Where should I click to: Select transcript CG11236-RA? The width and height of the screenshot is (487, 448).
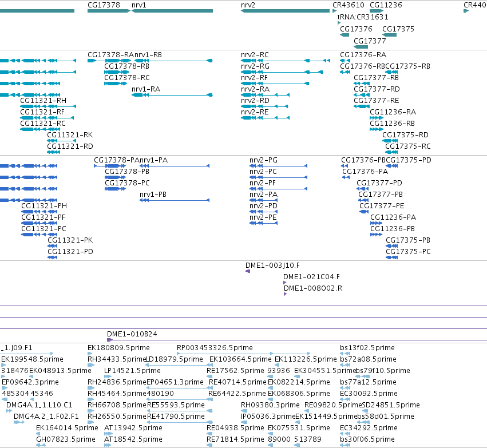pos(393,112)
